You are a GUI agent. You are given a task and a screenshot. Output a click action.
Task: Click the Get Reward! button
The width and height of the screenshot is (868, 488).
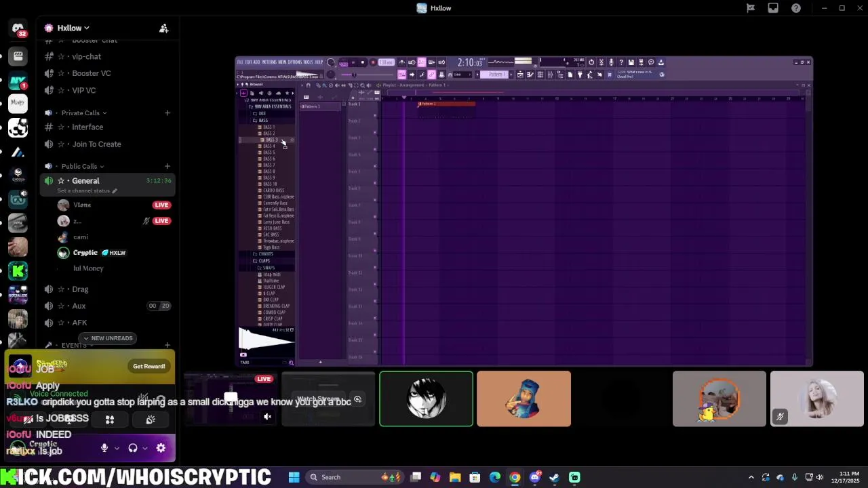click(149, 367)
